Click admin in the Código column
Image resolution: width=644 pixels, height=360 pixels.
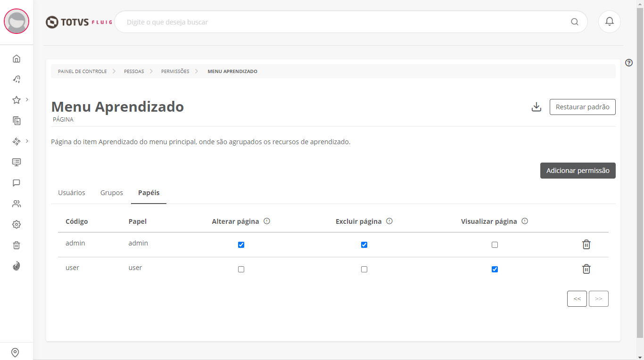click(x=75, y=243)
